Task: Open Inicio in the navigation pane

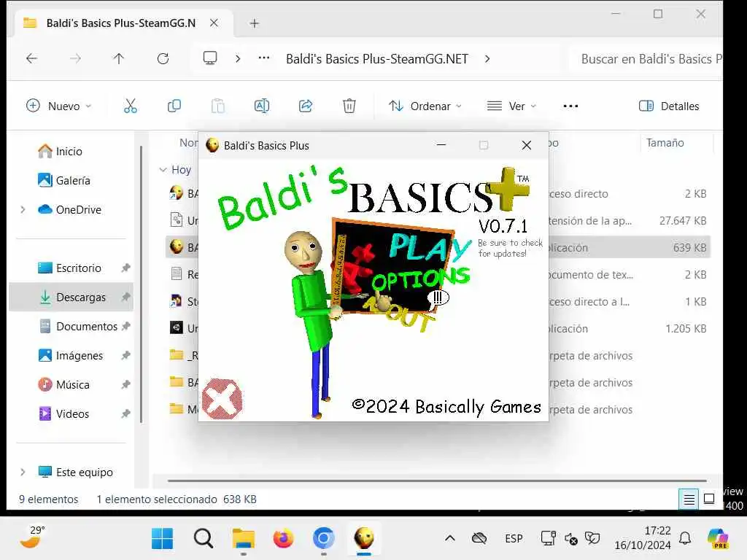Action: (x=69, y=152)
